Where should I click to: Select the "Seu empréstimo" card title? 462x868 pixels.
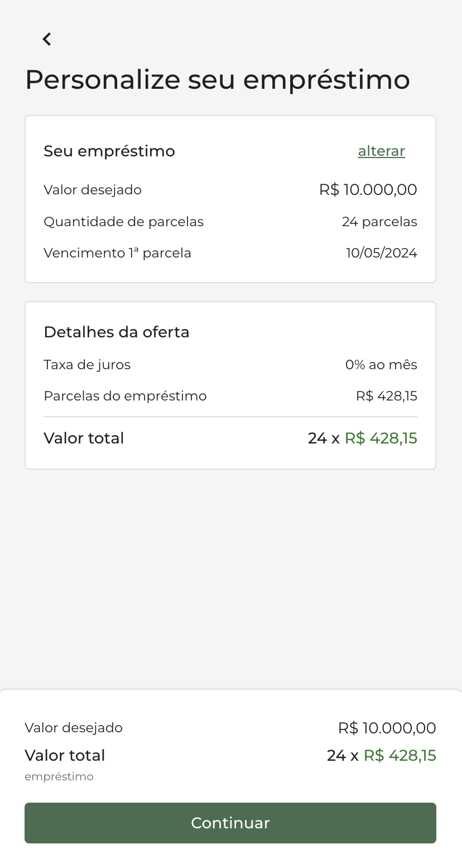109,151
